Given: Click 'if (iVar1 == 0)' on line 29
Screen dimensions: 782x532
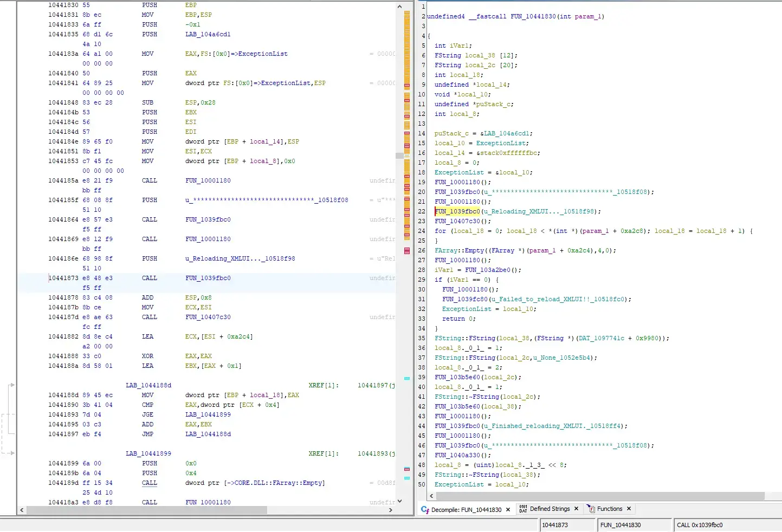Looking at the screenshot, I should tap(466, 280).
